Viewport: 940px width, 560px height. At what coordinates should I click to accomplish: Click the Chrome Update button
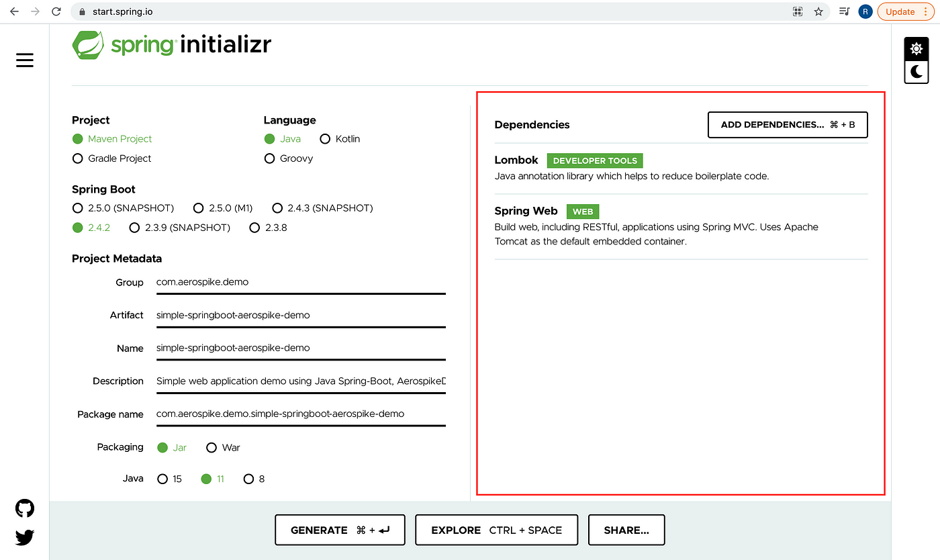(906, 11)
